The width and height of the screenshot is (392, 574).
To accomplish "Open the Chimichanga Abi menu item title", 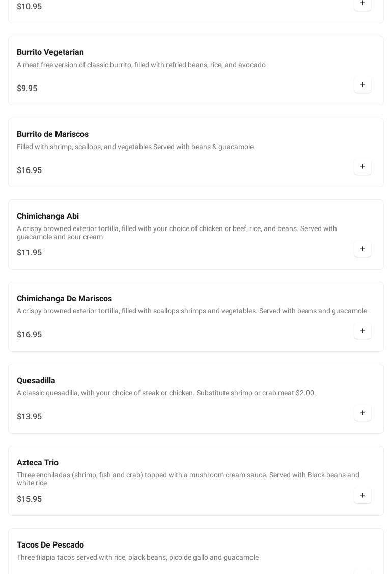I will click(x=48, y=216).
